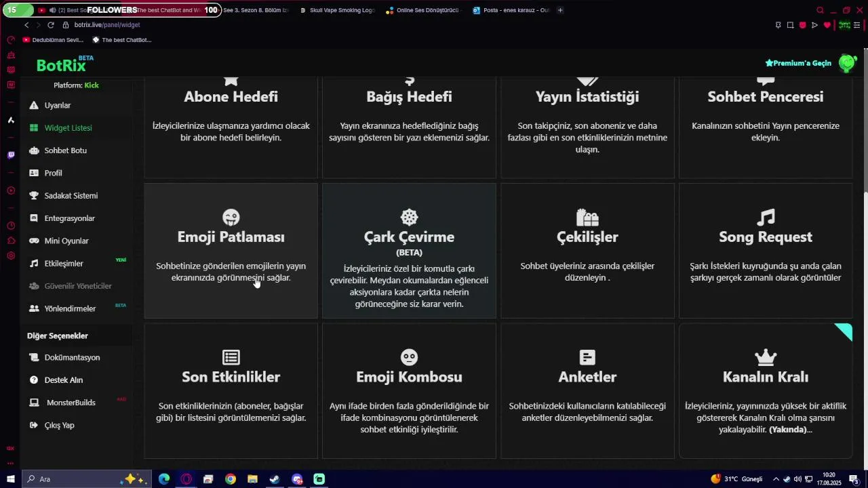Open the Abone Hedefi widget card

coord(231,127)
